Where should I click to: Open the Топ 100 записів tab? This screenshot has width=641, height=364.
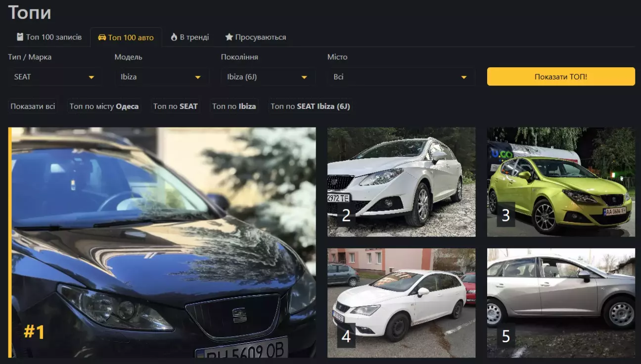tap(49, 37)
